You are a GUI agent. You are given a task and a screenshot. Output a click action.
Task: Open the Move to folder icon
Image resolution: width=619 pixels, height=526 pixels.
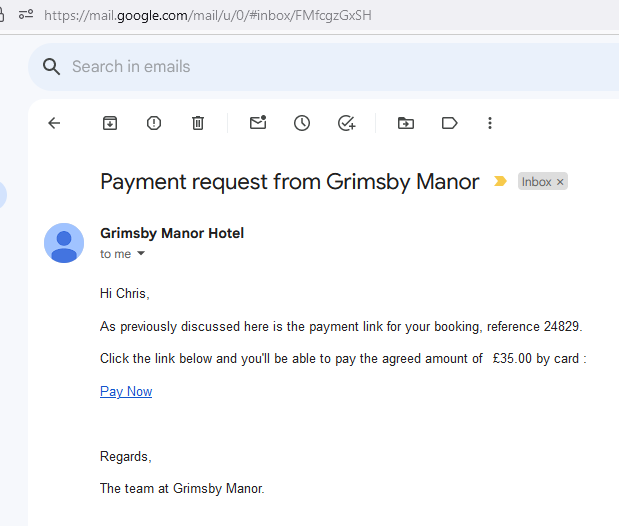tap(406, 123)
